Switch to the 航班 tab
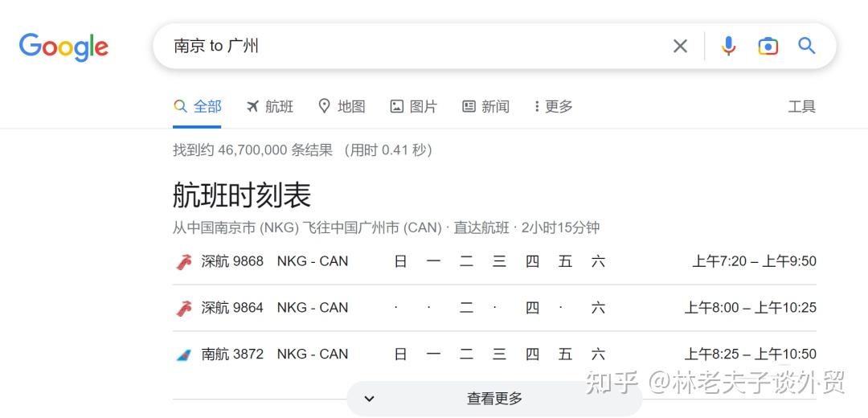868x418 pixels. (x=269, y=106)
